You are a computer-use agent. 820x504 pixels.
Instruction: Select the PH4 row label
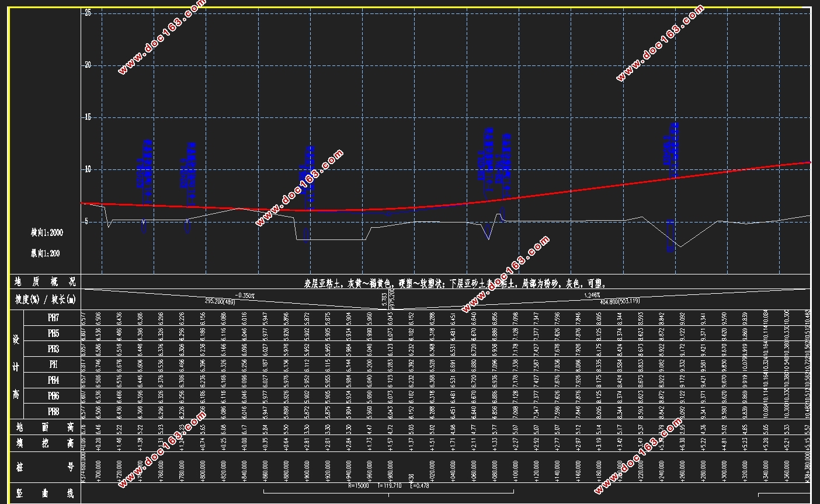pos(53,380)
